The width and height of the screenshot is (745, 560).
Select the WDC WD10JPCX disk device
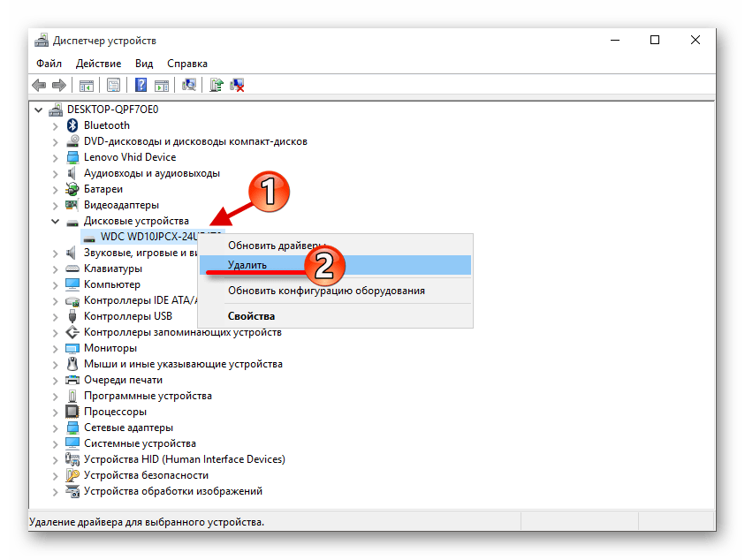(152, 237)
